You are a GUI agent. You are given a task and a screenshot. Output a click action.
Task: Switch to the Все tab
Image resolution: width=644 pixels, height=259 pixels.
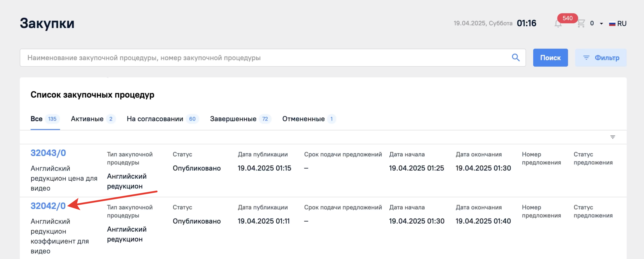[45, 119]
